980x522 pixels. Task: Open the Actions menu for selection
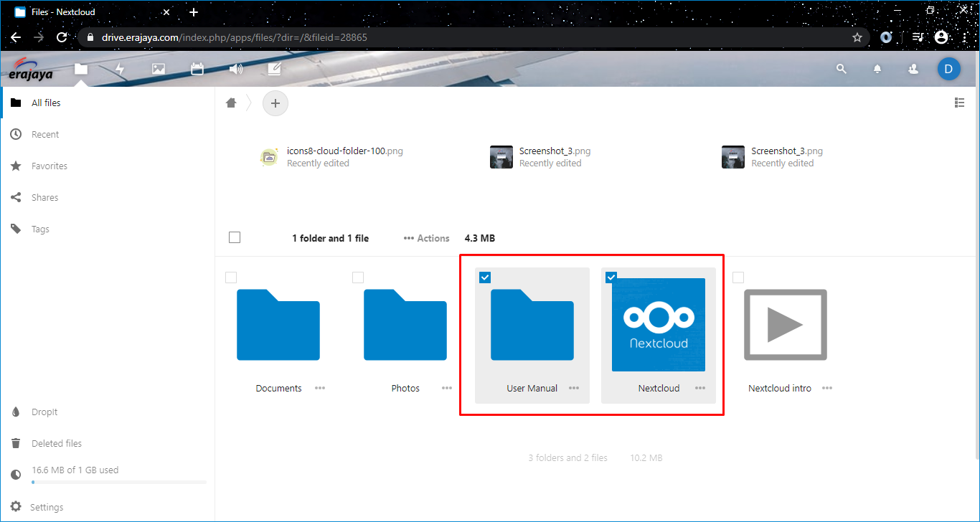click(x=427, y=238)
